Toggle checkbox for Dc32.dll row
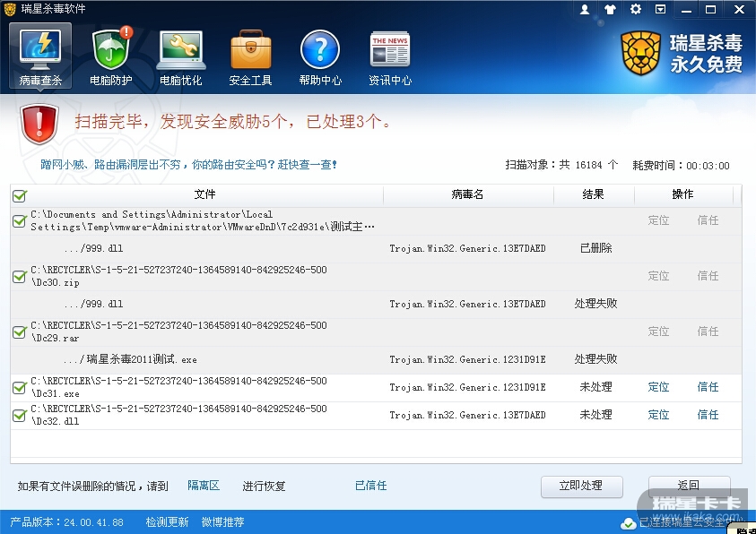756x534 pixels. [x=20, y=415]
